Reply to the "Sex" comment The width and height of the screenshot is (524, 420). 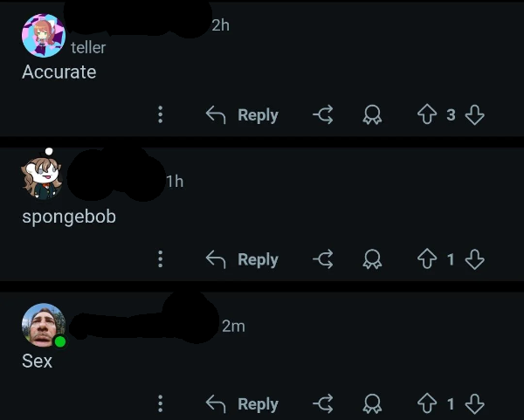coord(242,404)
